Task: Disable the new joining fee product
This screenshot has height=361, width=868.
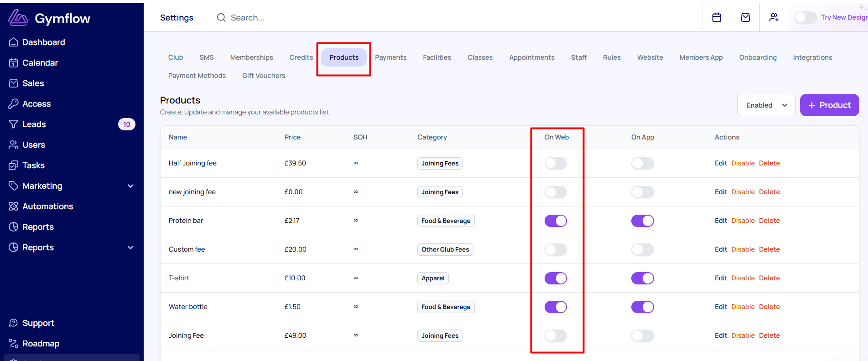Action: (743, 192)
